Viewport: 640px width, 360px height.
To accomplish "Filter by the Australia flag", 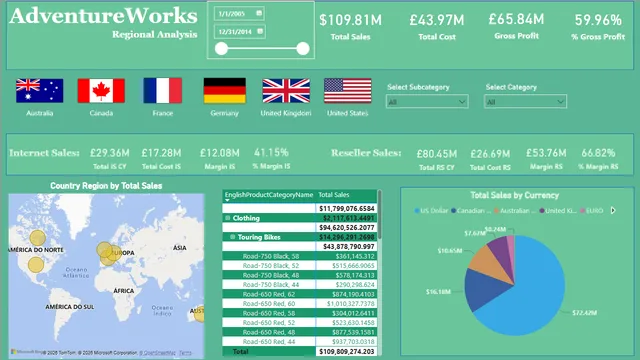I will [40, 91].
